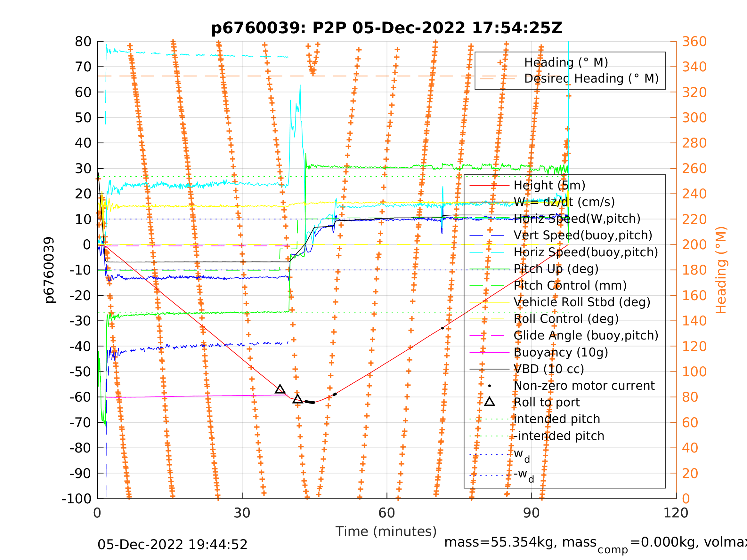This screenshot has width=747, height=560.
Task: Select the 'VBD (10 cc)' legend entry
Action: [549, 369]
